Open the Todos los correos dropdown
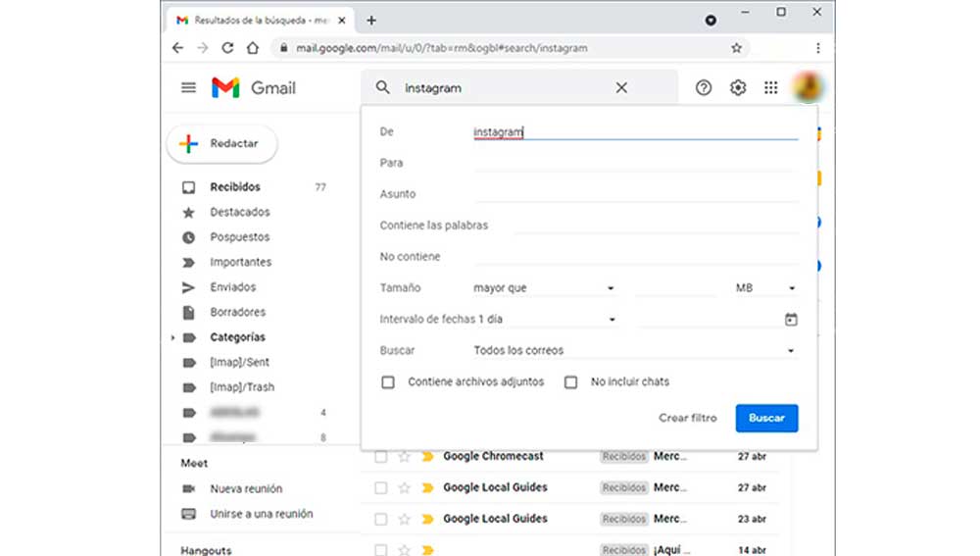 coord(635,350)
